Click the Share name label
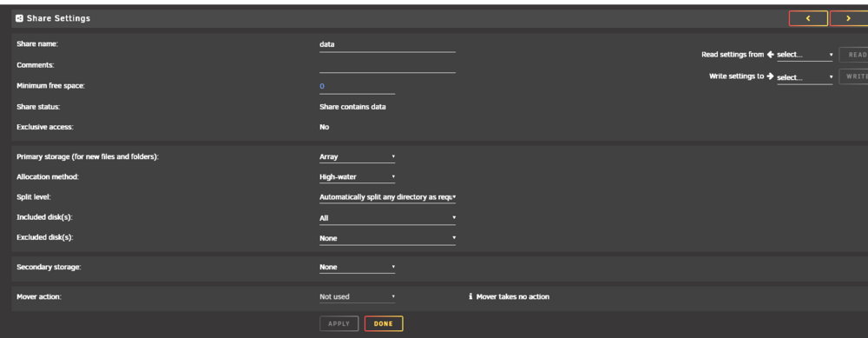Screen dimensions: 868x338 point(37,43)
